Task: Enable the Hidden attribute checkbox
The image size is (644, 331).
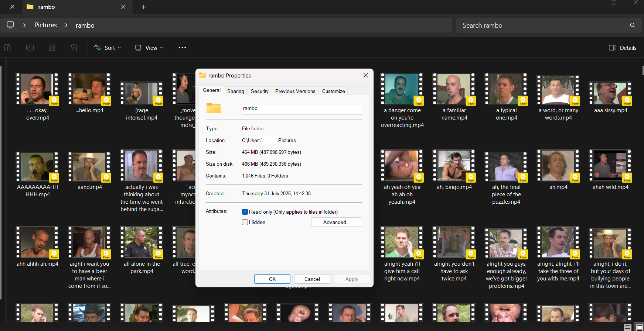Action: [245, 222]
